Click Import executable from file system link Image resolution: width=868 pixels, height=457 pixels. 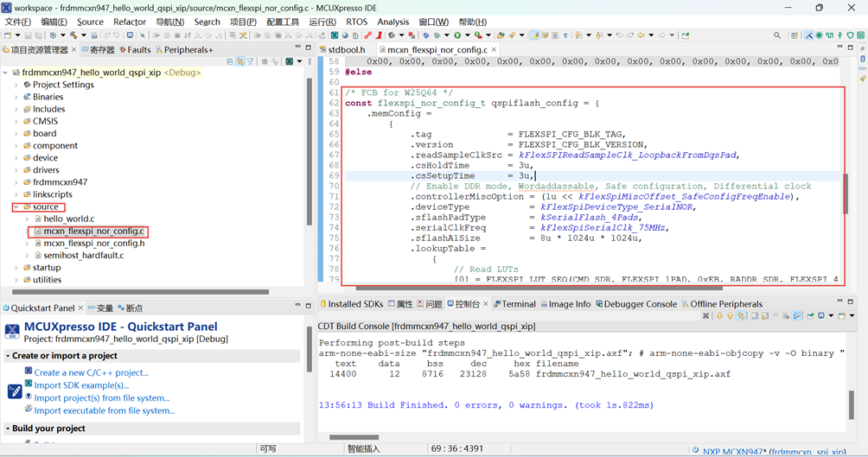coord(105,410)
